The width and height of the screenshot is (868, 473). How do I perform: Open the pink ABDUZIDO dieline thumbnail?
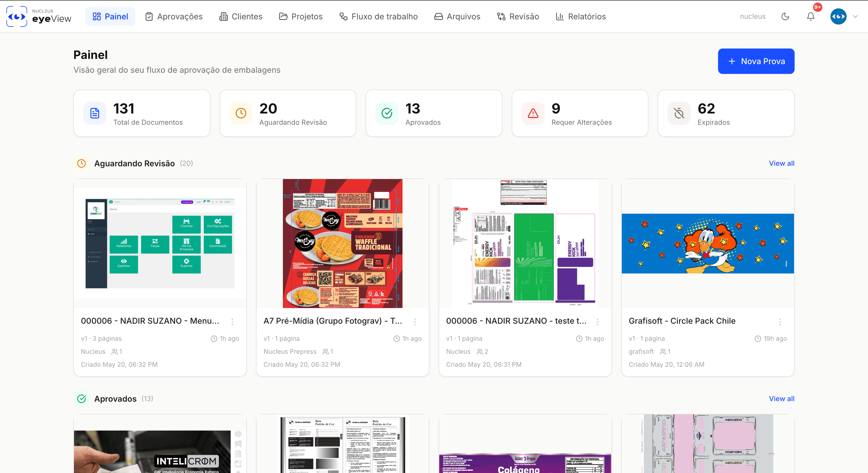point(708,444)
